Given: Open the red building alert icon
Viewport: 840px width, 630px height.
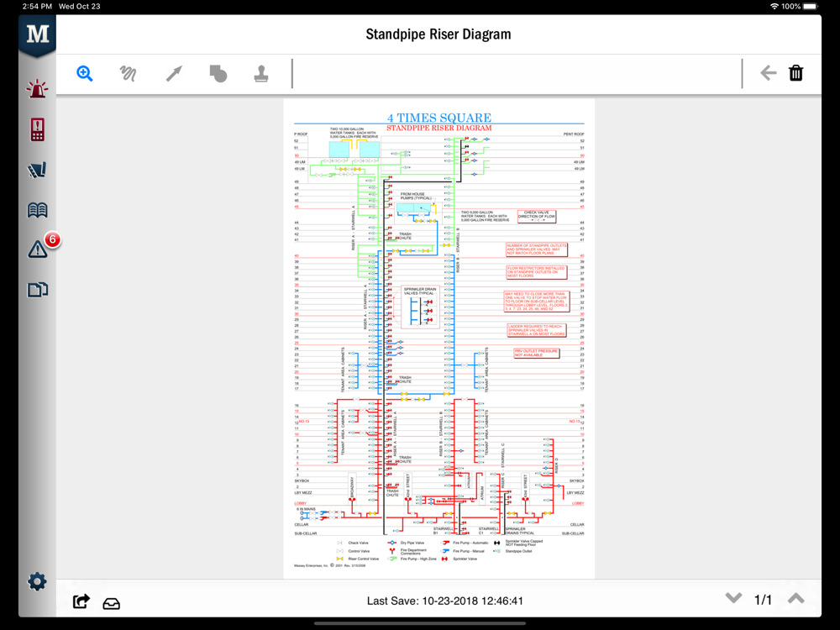Looking at the screenshot, I should click(38, 129).
